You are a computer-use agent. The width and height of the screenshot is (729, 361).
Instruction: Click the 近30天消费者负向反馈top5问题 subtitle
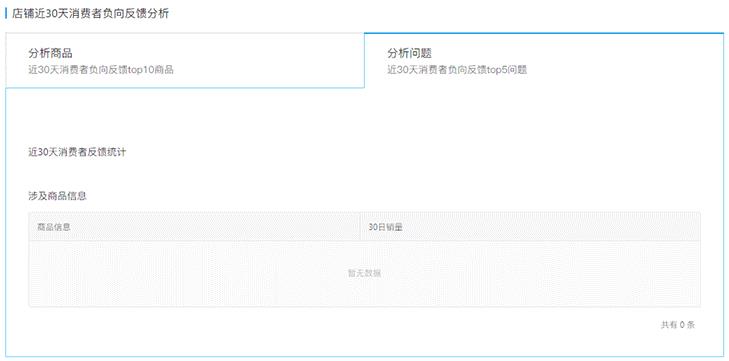pyautogui.click(x=457, y=70)
